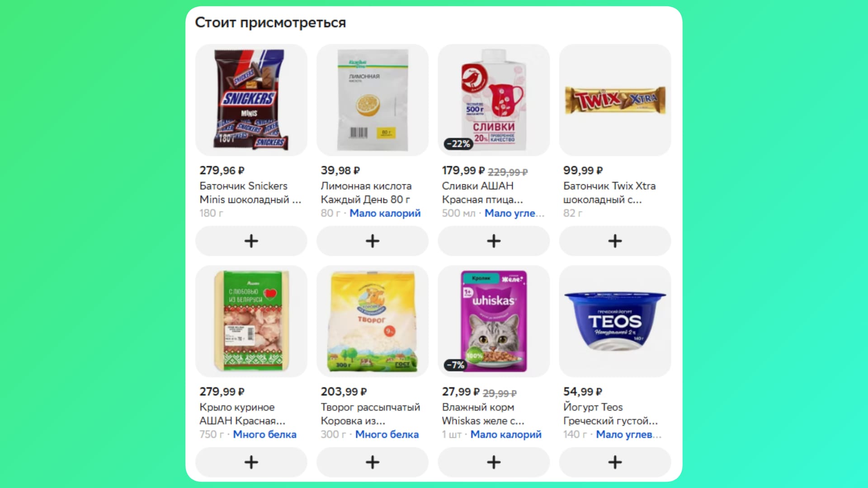Select the Мало калорий tag on Лимонная кислота
This screenshot has width=868, height=488.
[385, 213]
